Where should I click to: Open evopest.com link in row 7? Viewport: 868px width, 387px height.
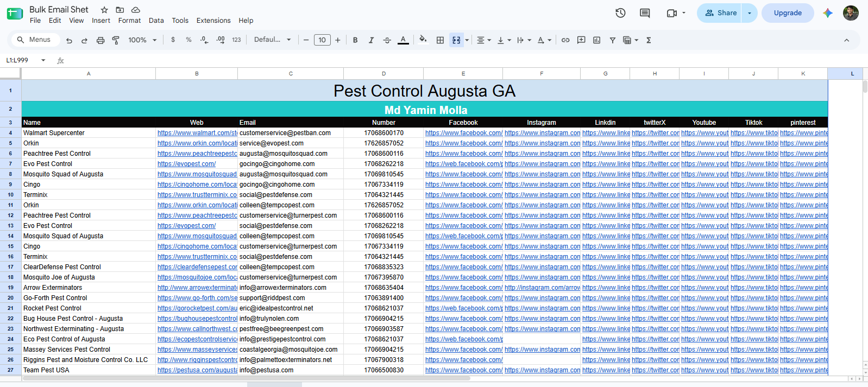click(186, 164)
